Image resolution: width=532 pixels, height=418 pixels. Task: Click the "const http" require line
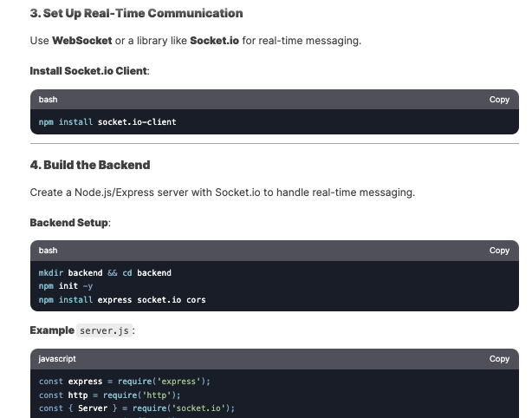(x=109, y=395)
